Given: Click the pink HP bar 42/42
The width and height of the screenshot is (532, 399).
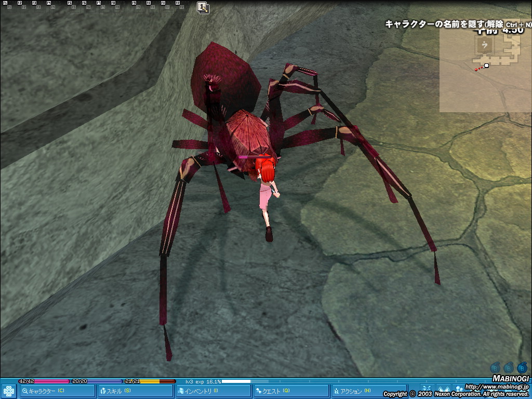Looking at the screenshot, I should (44, 381).
